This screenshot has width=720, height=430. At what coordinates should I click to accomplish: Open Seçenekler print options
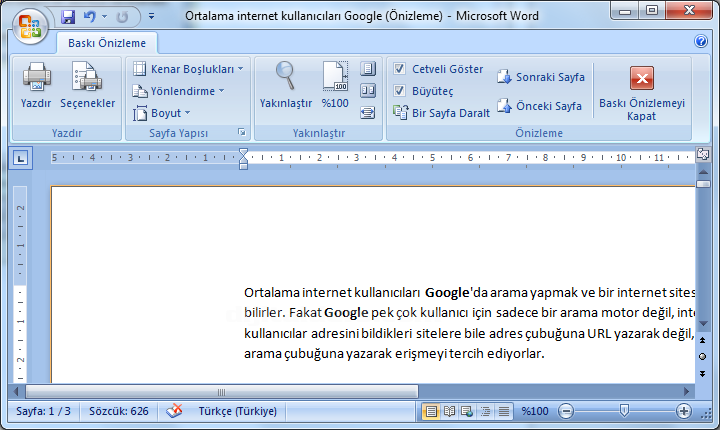[87, 85]
